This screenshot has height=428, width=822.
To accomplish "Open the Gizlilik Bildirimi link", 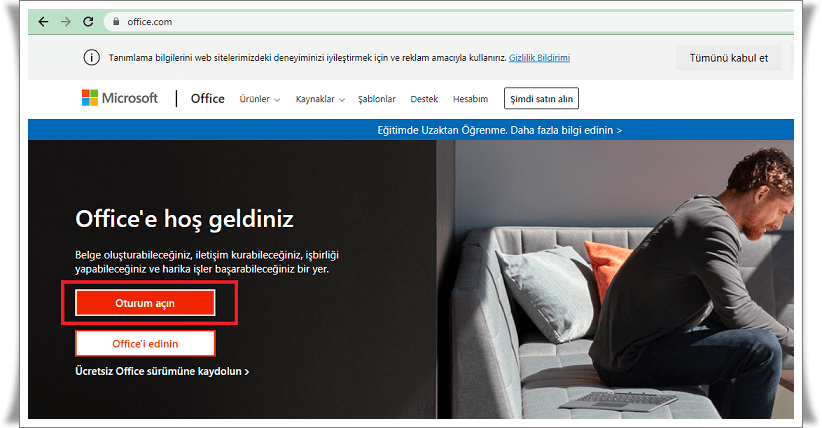I will tap(539, 58).
